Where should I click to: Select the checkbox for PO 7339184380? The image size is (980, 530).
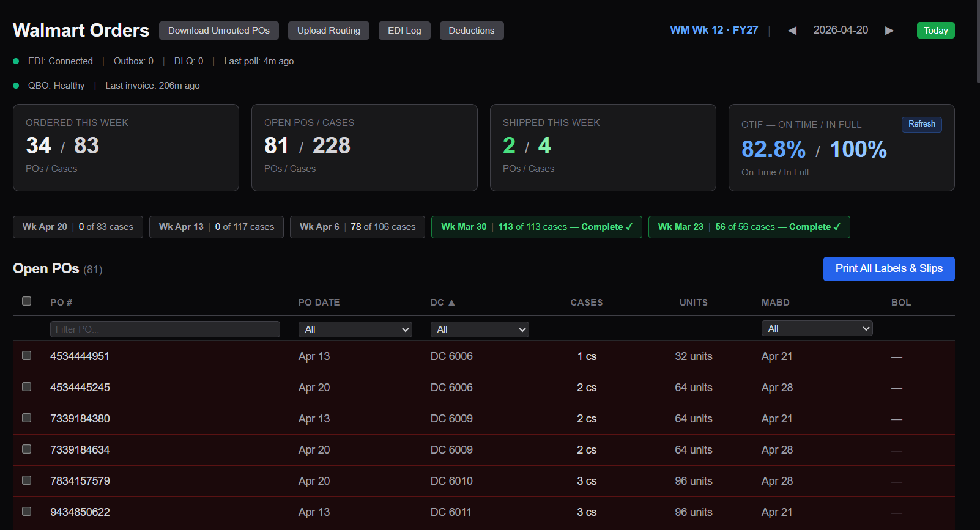pyautogui.click(x=27, y=418)
